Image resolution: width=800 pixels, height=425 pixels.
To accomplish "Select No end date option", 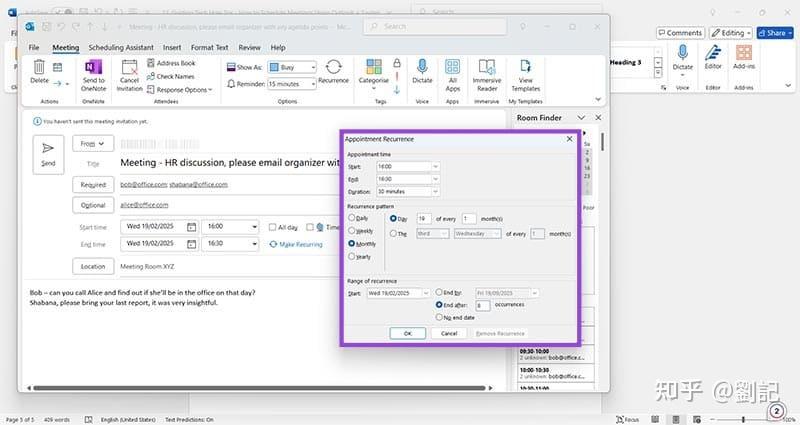I will 439,317.
